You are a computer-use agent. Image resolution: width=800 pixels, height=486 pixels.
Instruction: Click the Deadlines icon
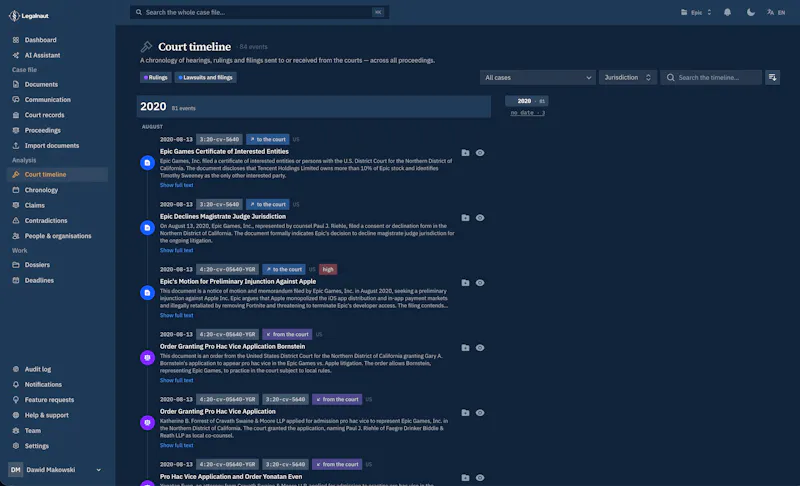tap(16, 280)
